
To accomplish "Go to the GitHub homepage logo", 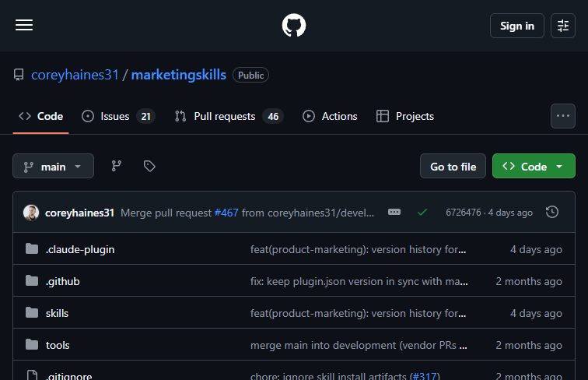I will point(294,26).
